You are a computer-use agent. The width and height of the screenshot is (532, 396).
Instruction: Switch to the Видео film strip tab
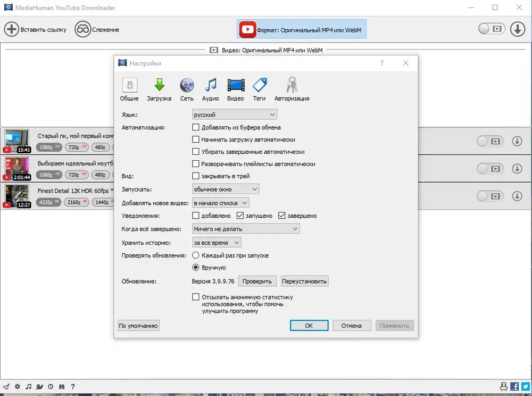236,89
